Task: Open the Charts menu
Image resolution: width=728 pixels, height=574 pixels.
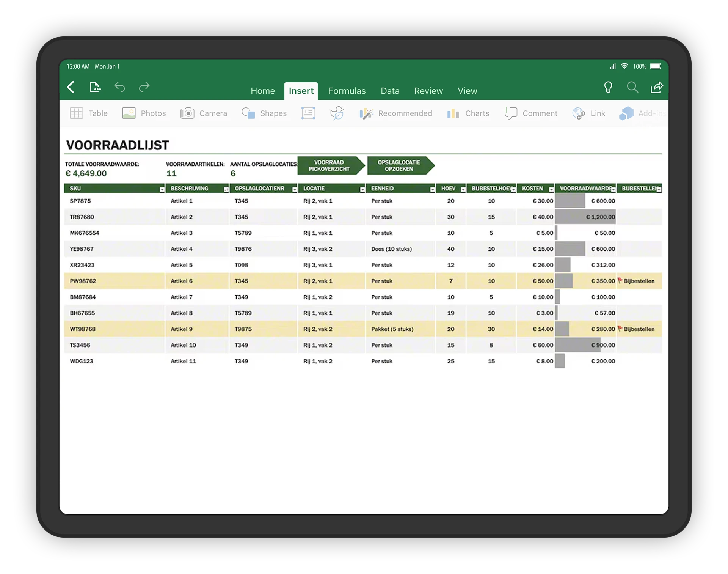Action: [468, 113]
